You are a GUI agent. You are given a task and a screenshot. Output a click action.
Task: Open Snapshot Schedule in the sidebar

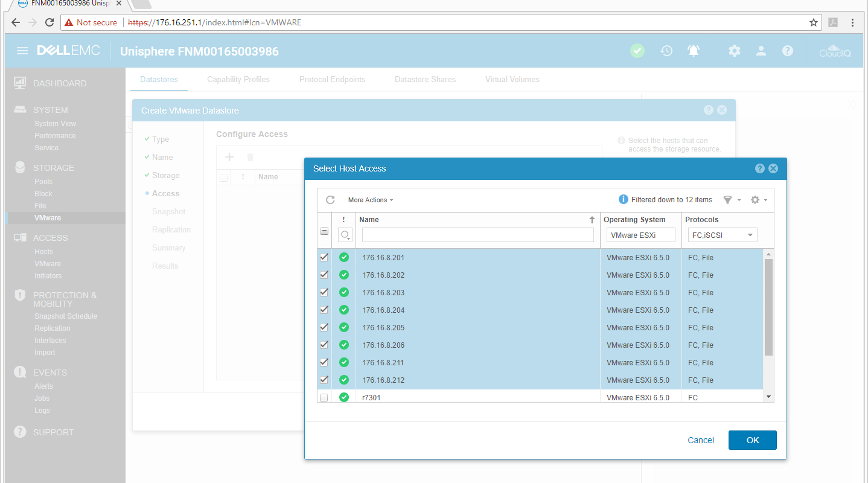point(66,316)
